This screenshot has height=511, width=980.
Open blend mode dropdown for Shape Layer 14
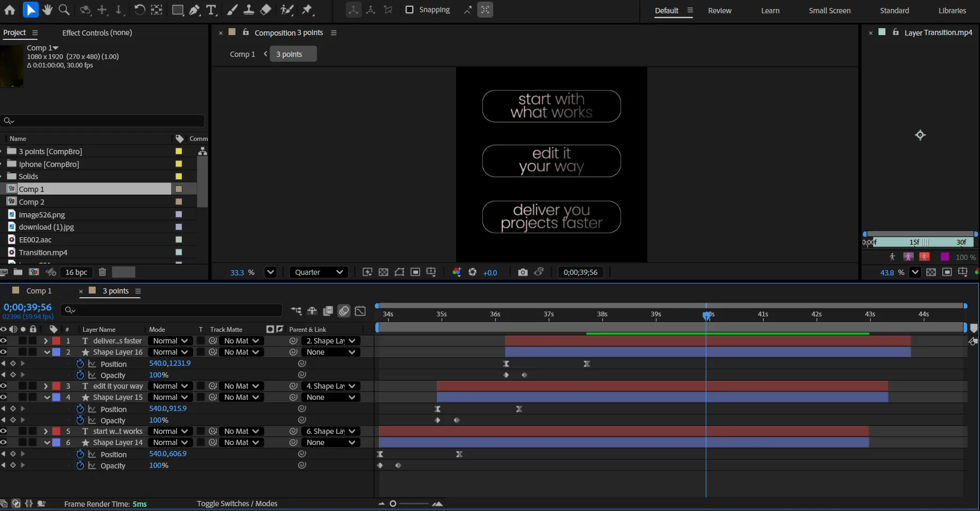tap(170, 442)
